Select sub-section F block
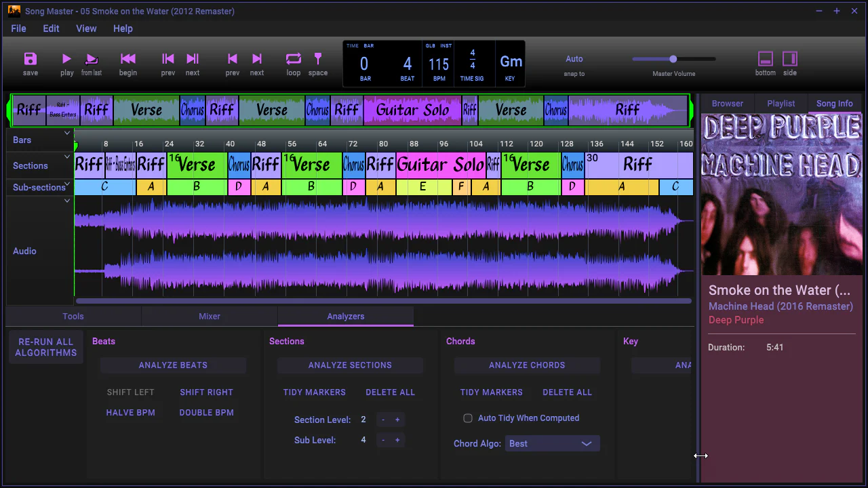 coord(461,187)
